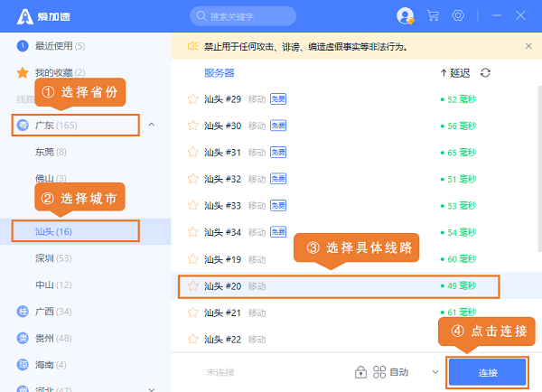Select 最近使用 (5) in sidebar
542x392 pixels.
(60, 46)
